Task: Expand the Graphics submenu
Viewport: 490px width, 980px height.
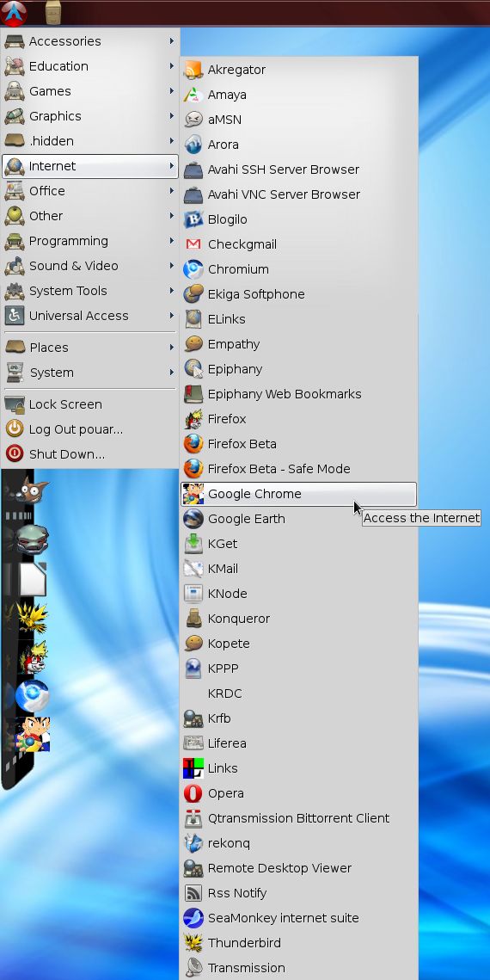Action: [90, 116]
